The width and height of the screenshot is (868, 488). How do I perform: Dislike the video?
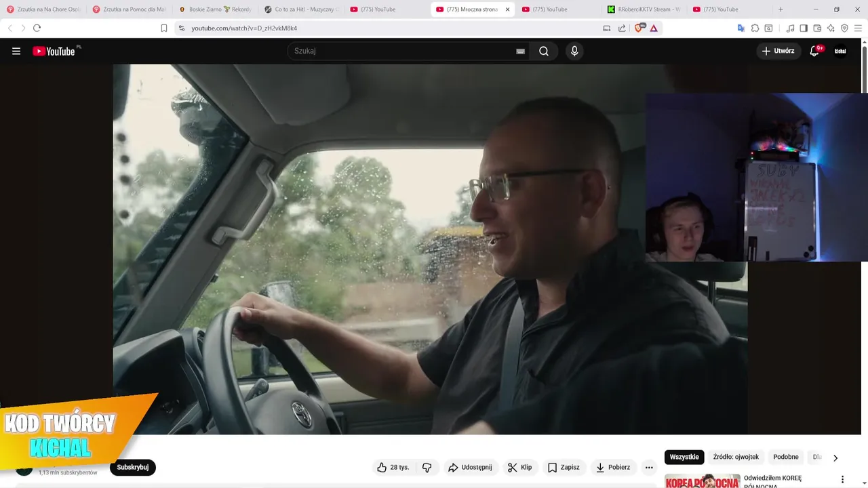click(427, 467)
